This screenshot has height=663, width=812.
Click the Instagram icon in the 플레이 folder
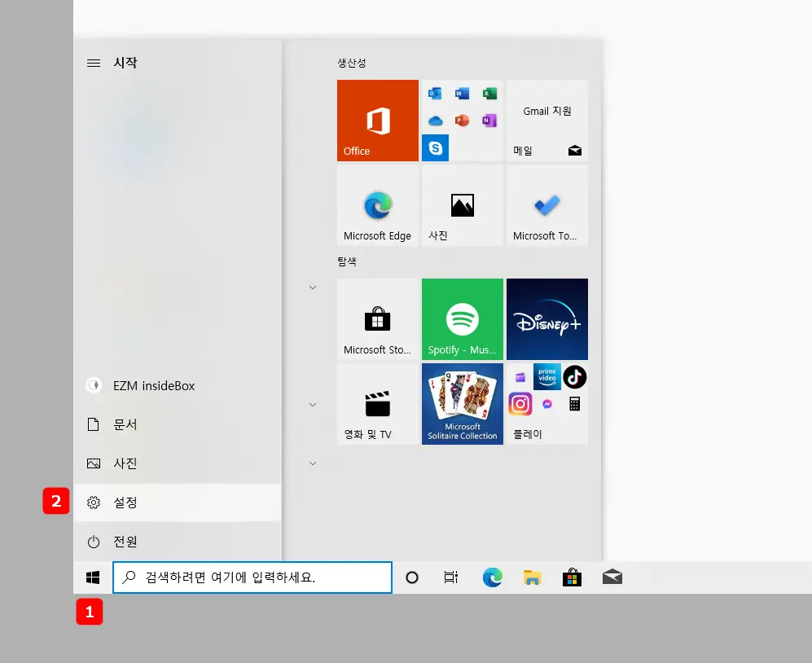tap(520, 404)
